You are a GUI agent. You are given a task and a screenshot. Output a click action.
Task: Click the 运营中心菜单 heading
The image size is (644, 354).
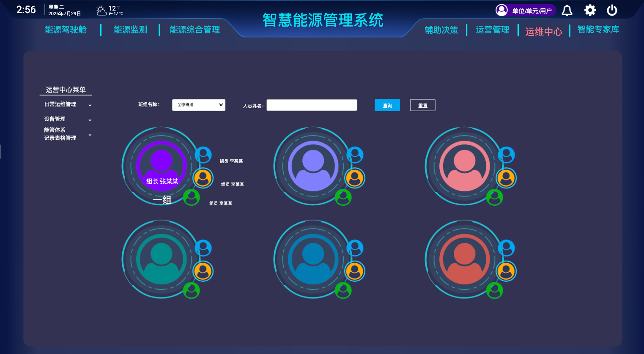click(x=66, y=90)
